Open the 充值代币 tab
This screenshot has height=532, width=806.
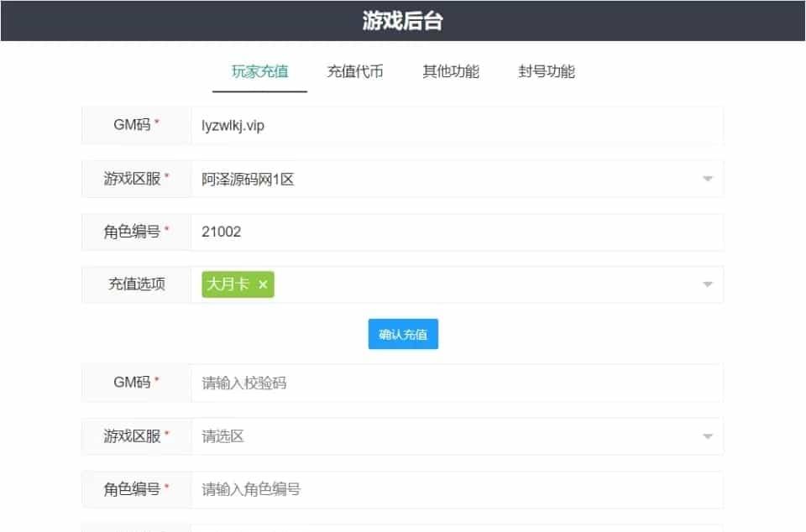pos(355,71)
